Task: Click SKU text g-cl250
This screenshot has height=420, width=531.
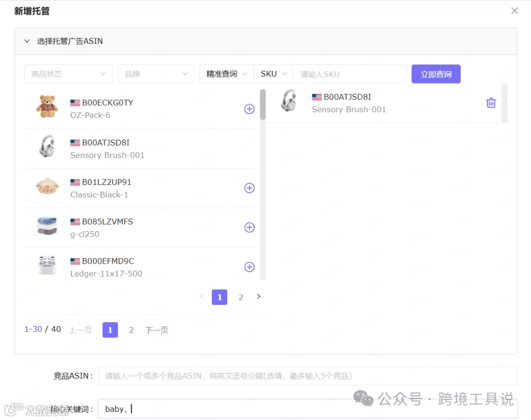Action: pos(85,234)
